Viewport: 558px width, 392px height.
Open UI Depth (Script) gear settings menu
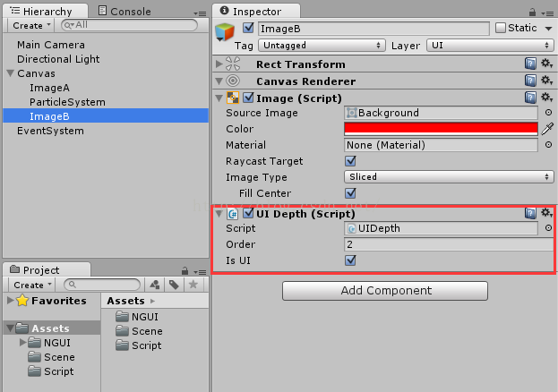click(x=546, y=213)
